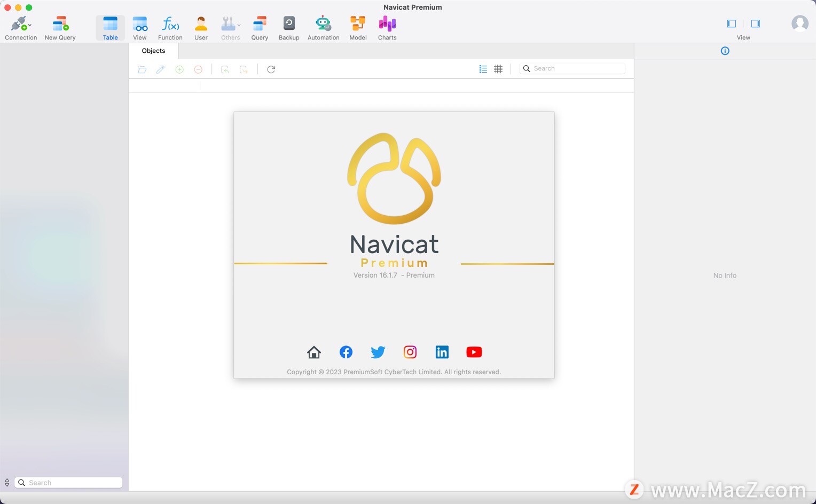Click the Version 16.1.7 - Premium text
Screen dimensions: 816x504
coord(394,275)
